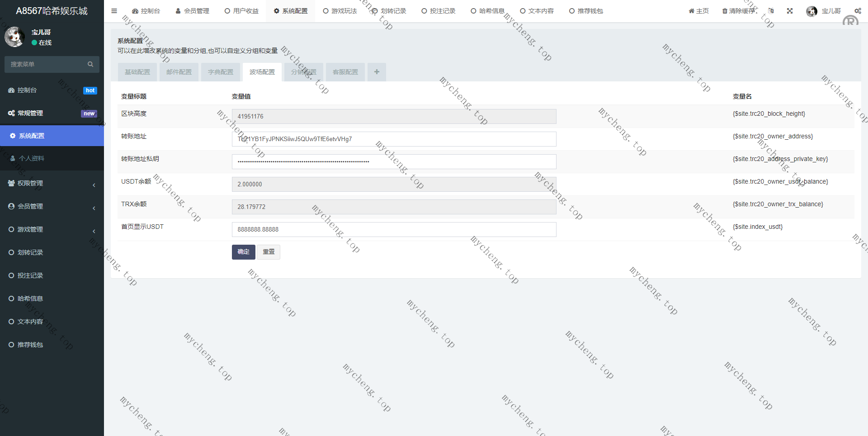Screen dimensions: 868x436
Task: Open the gears settings icon at top-right
Action: pos(858,11)
